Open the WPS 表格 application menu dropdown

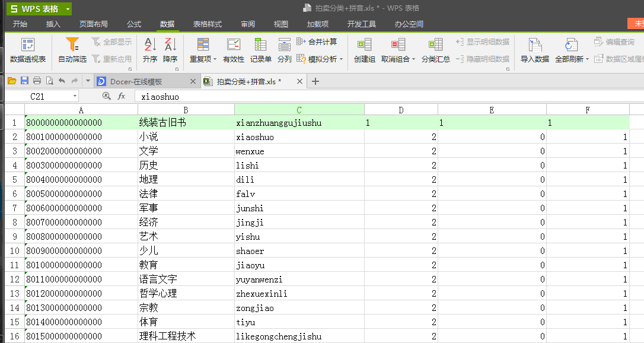tap(68, 9)
